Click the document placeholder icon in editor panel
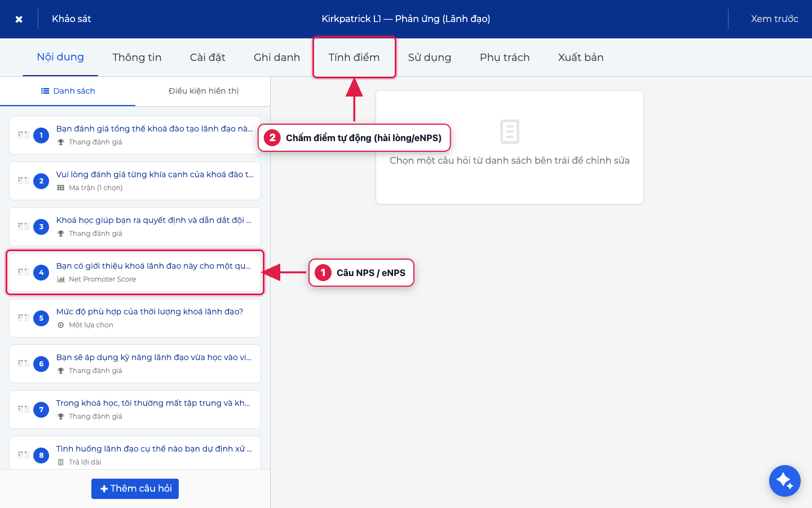 tap(510, 132)
